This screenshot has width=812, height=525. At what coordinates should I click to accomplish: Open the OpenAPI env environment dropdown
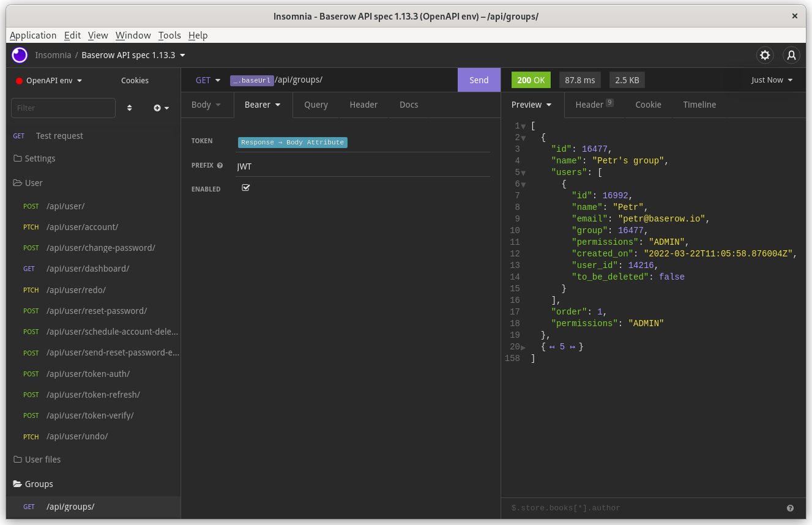[49, 81]
